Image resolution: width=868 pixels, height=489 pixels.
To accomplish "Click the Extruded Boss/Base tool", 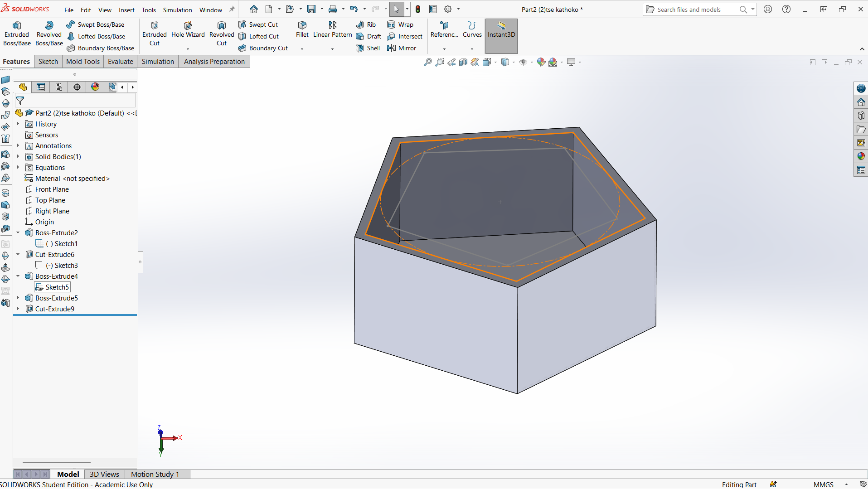I will pos(17,34).
